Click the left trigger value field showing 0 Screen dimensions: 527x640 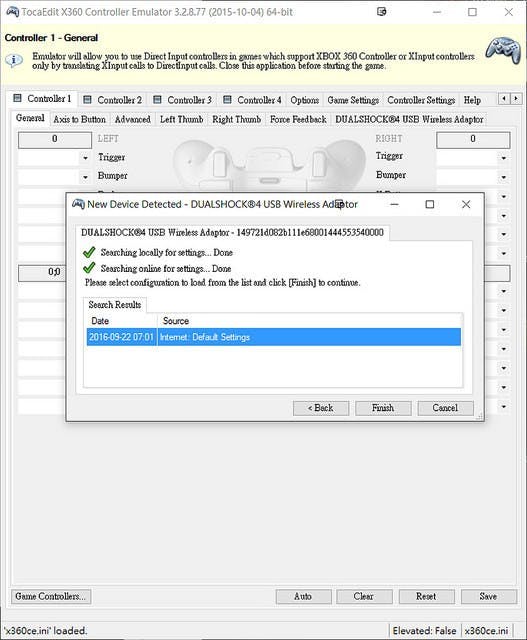tap(55, 140)
